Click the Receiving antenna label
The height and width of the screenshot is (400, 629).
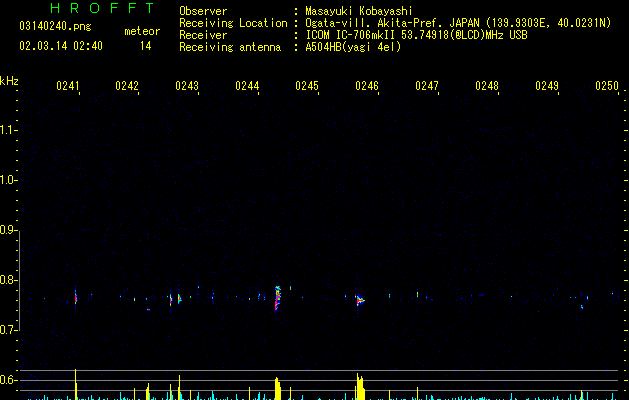coord(230,47)
